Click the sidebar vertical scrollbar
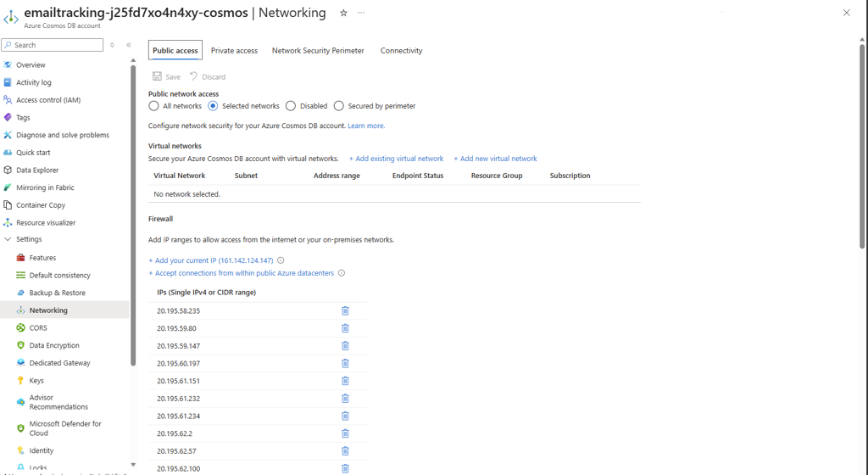This screenshot has width=868, height=475. (x=133, y=216)
